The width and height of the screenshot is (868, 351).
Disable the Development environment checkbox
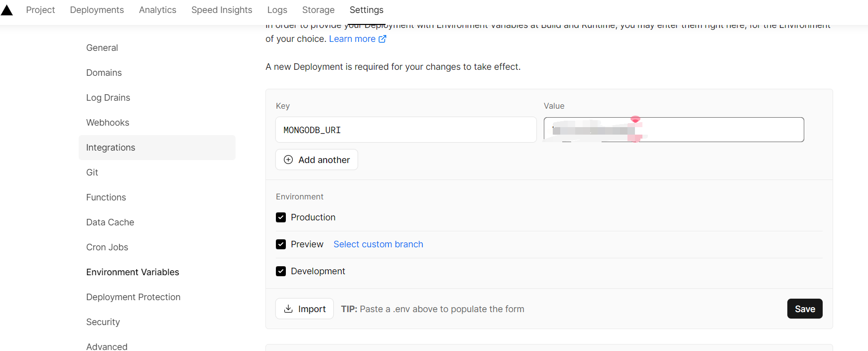point(281,271)
